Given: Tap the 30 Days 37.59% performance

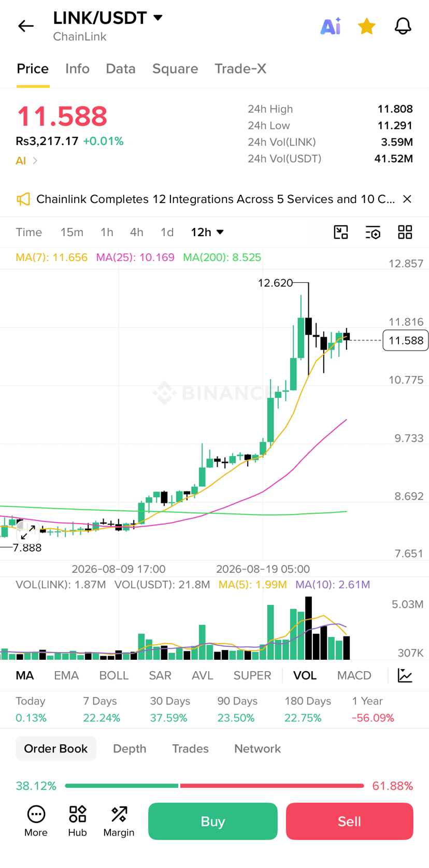Looking at the screenshot, I should pyautogui.click(x=170, y=710).
